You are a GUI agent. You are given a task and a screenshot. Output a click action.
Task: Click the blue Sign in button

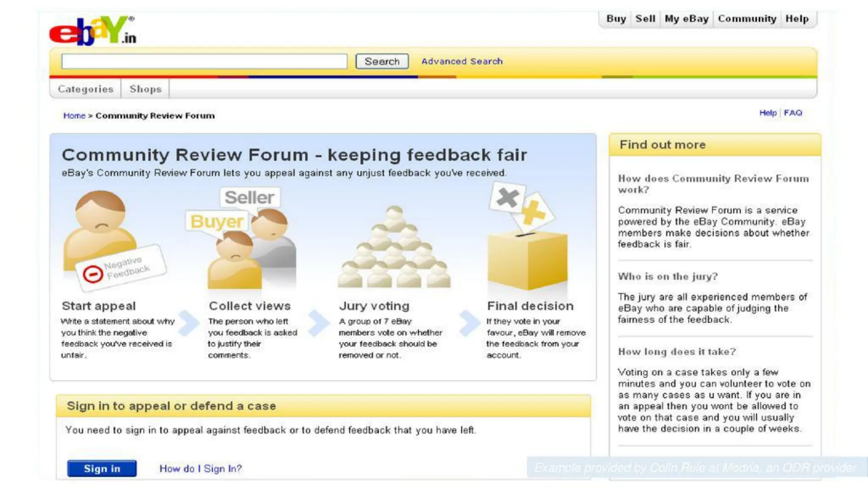click(x=102, y=469)
